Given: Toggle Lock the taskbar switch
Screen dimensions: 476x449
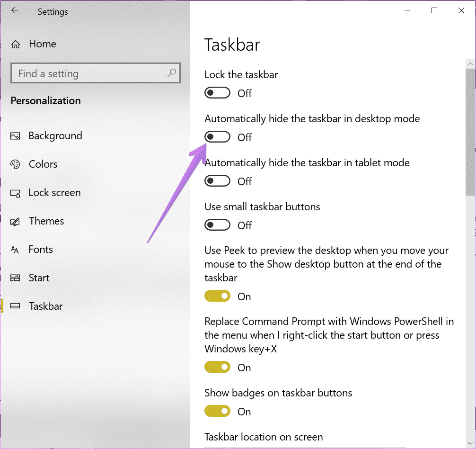Looking at the screenshot, I should click(217, 93).
